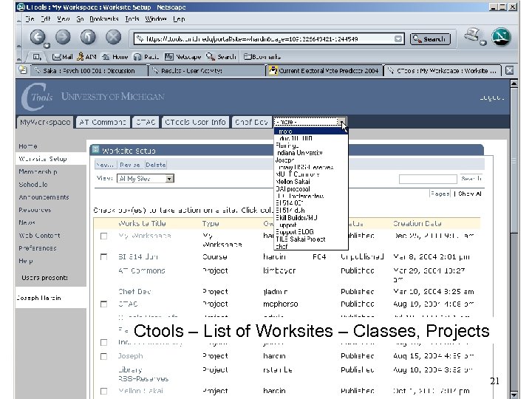Click the Delete button
The height and width of the screenshot is (399, 532).
tap(156, 165)
